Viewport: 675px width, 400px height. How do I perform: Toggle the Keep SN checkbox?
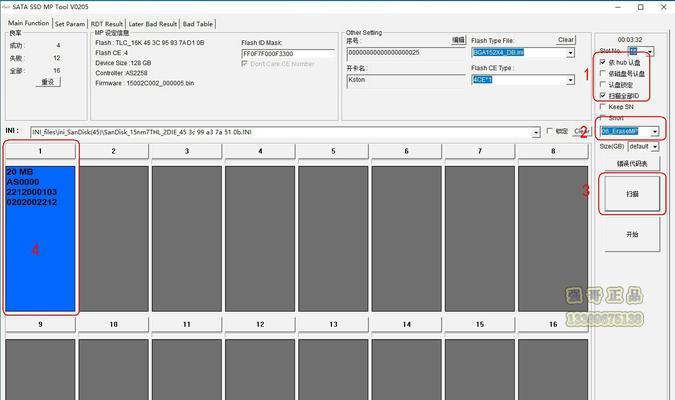click(x=603, y=106)
